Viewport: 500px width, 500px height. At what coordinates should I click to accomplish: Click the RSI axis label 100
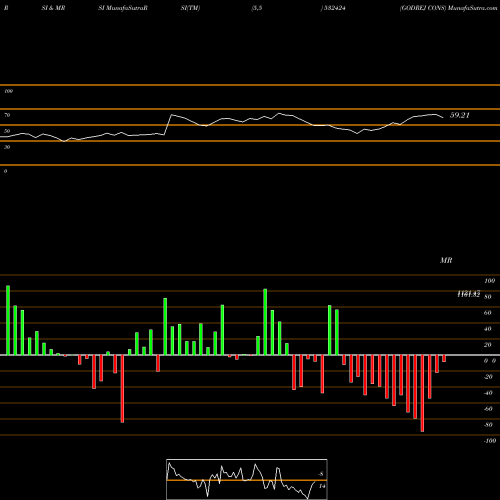tap(8, 91)
